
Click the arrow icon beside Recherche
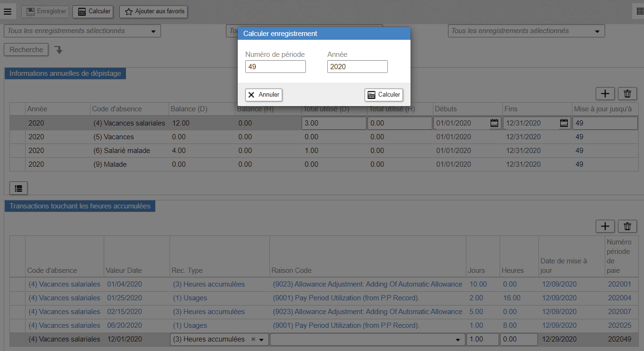(x=58, y=50)
